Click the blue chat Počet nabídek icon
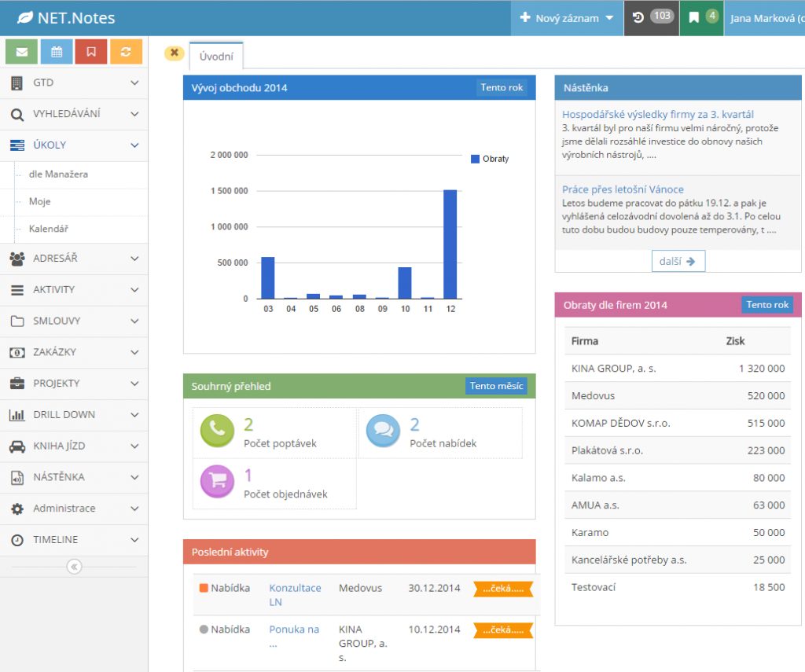This screenshot has width=805, height=672. click(x=383, y=431)
